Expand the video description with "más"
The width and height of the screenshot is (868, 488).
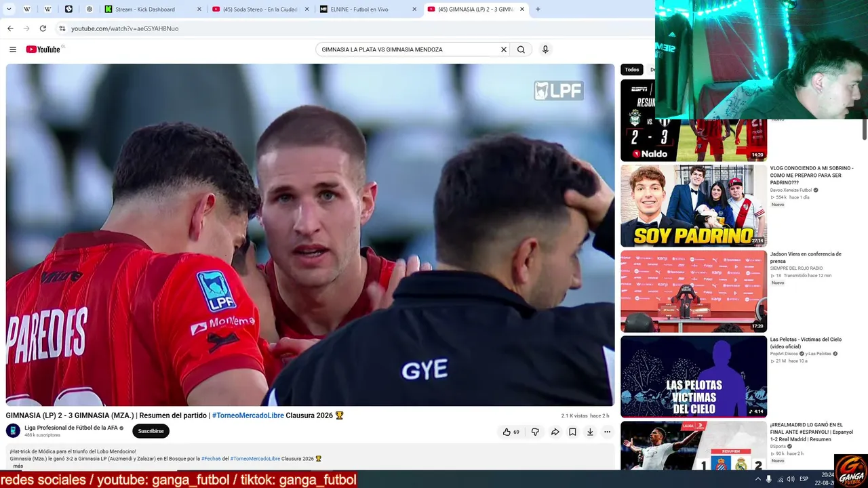point(18,466)
